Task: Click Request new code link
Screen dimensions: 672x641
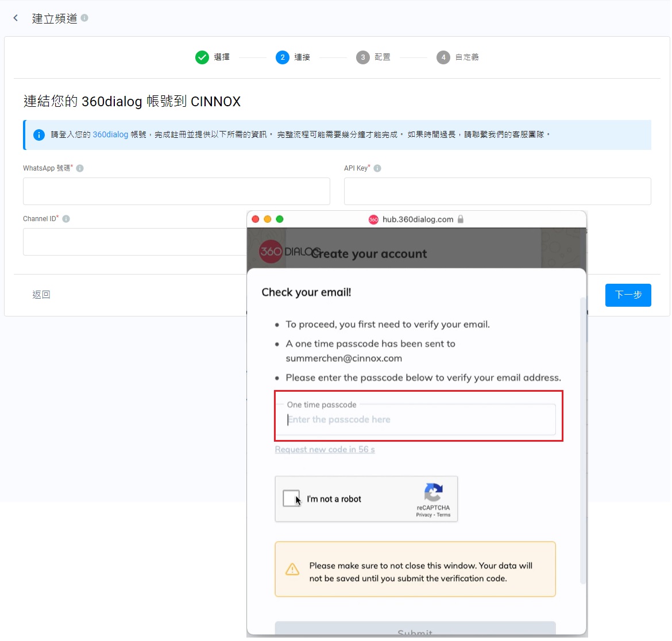Action: [325, 450]
